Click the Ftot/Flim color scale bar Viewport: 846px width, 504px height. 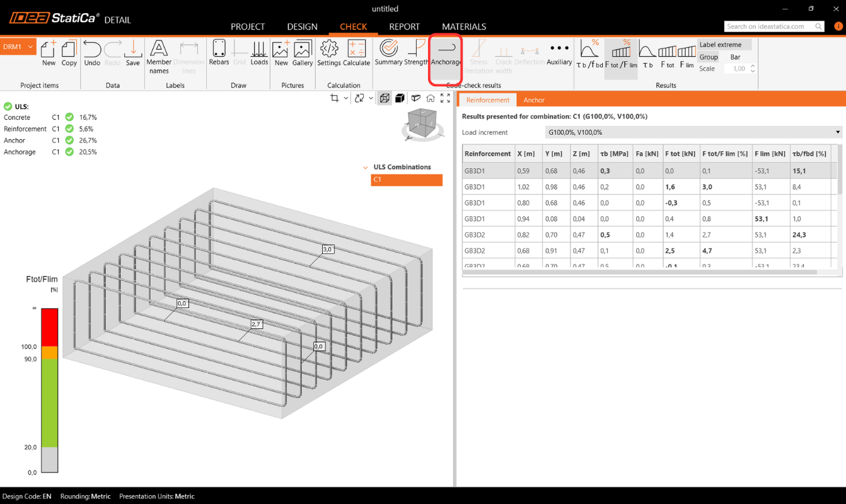49,391
